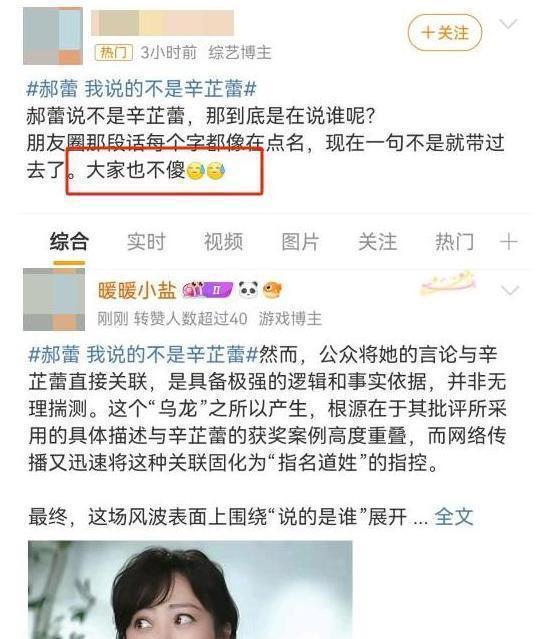The image size is (560, 639).
Task: Open the first poster's blurred avatar
Action: [x=53, y=36]
